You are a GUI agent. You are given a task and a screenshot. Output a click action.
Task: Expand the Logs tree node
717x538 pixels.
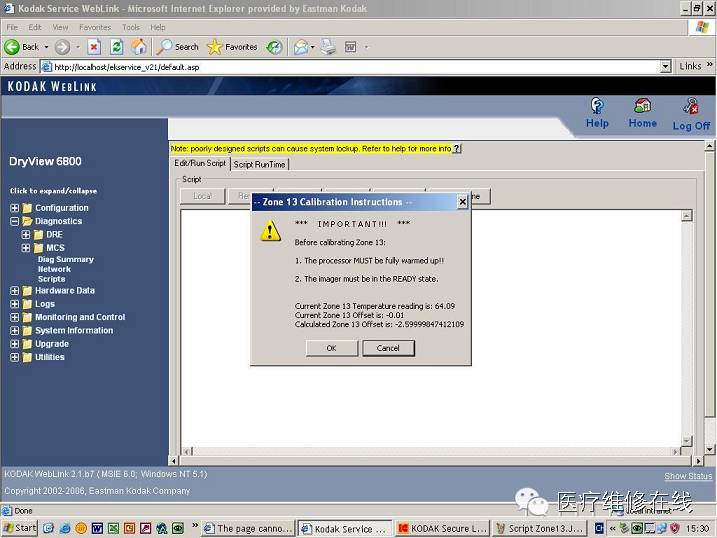point(15,304)
